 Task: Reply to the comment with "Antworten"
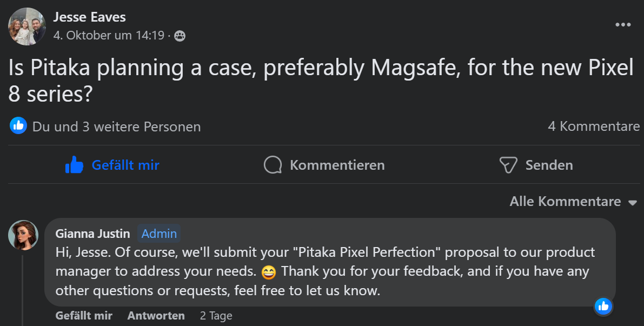pos(156,316)
